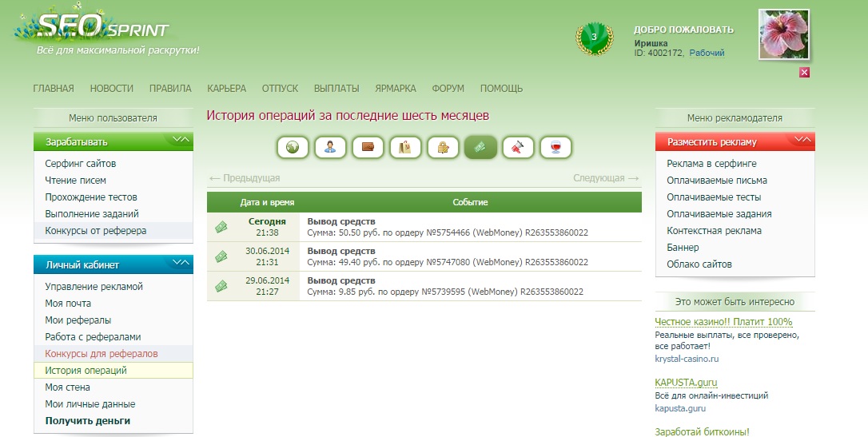
Task: Open 'Контекстная реклама'
Action: tap(714, 231)
